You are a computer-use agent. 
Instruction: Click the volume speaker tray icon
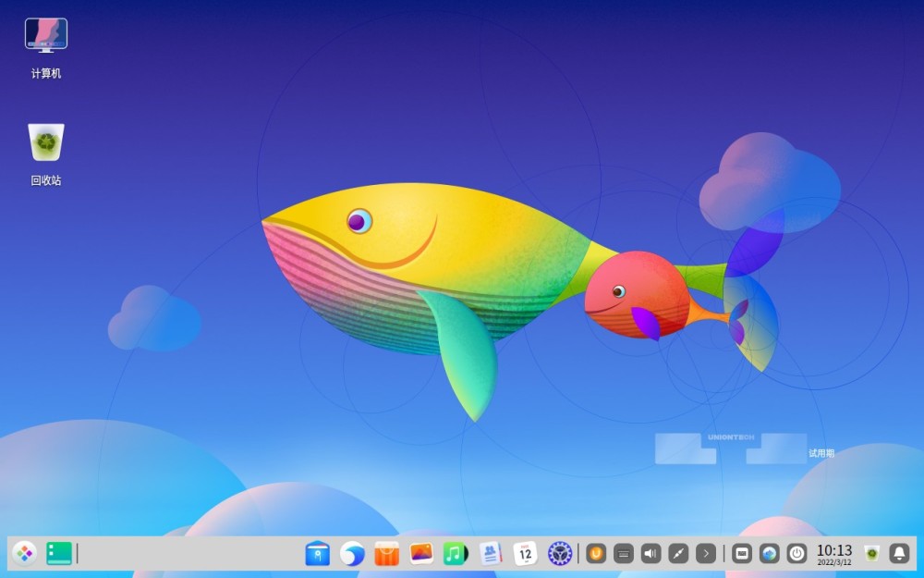click(650, 553)
